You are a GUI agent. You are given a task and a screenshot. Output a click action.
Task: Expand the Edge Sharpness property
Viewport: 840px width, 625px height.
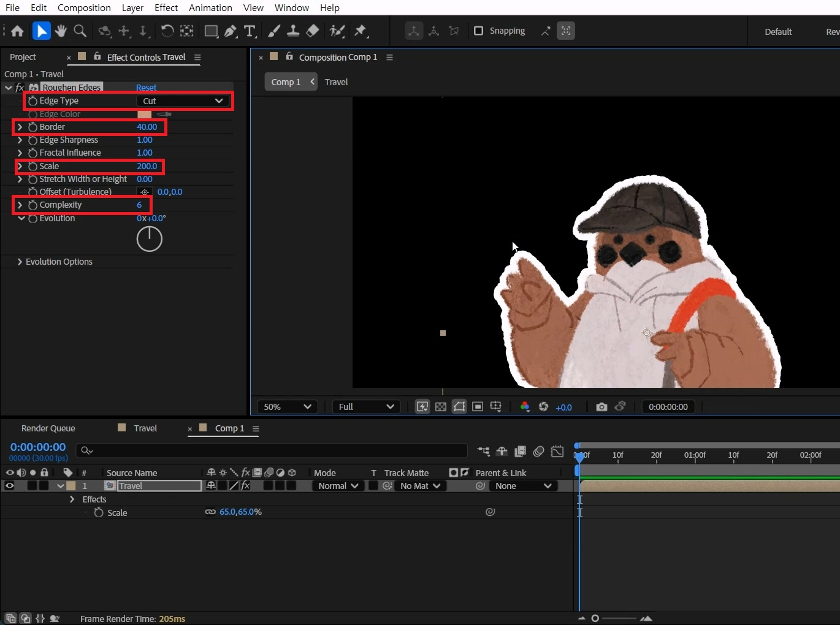click(x=20, y=140)
